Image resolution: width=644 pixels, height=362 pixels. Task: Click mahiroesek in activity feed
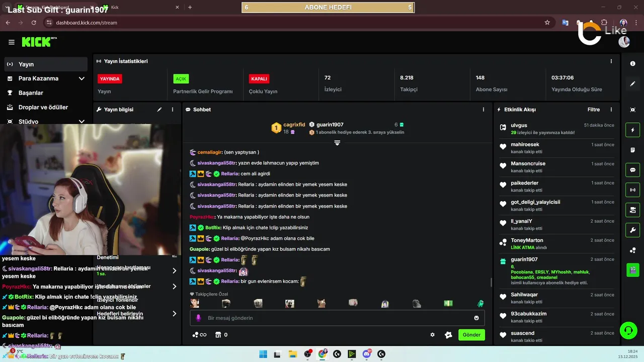(x=525, y=144)
